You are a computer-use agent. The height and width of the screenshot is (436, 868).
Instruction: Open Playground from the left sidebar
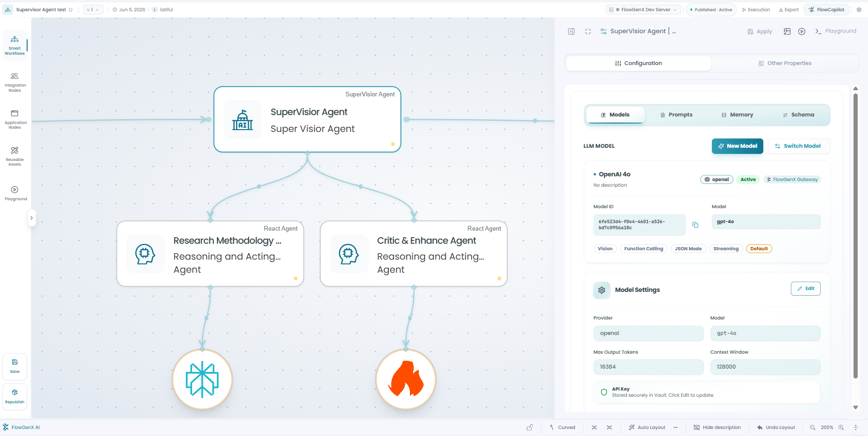click(x=15, y=193)
